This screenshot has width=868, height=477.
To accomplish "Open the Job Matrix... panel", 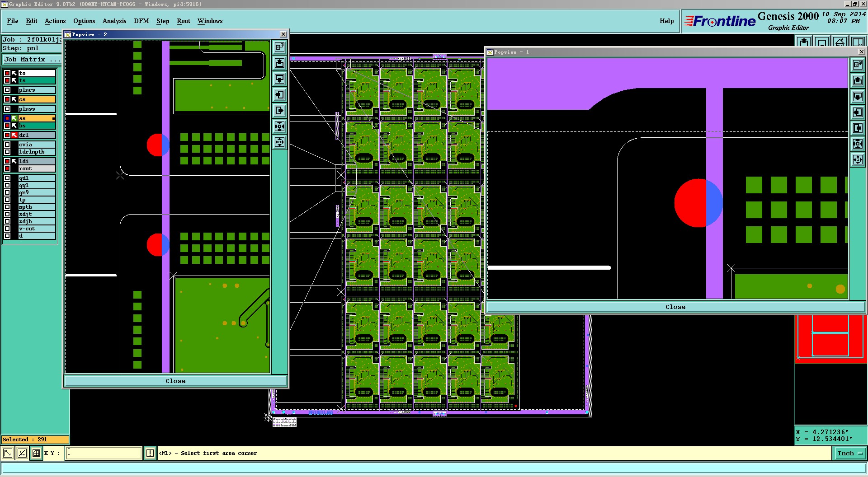I will click(31, 60).
